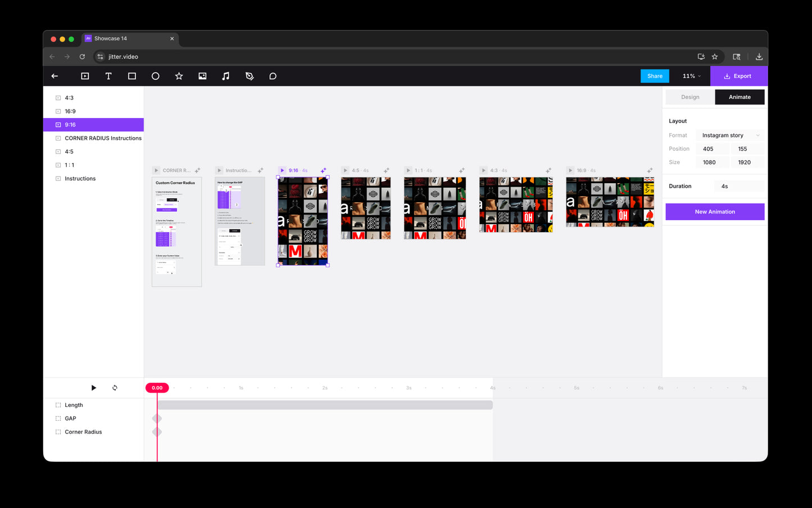Screen dimensions: 812x508
Task: Add an artboard with the frame tool
Action: coord(85,76)
